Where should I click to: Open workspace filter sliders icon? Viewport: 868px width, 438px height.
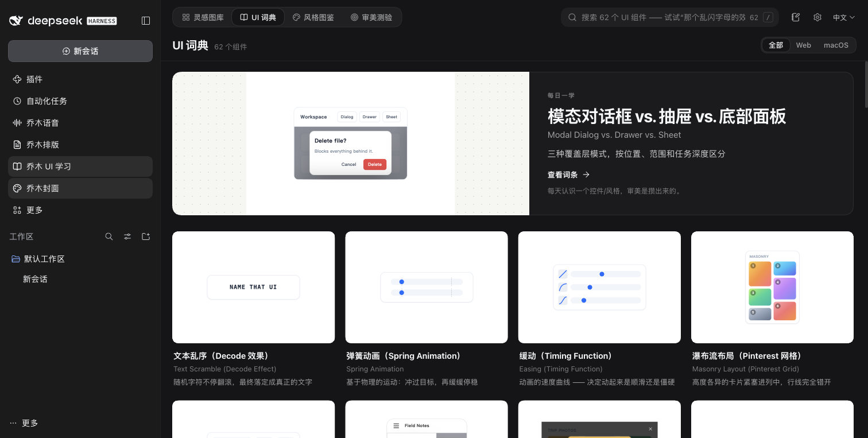(127, 237)
